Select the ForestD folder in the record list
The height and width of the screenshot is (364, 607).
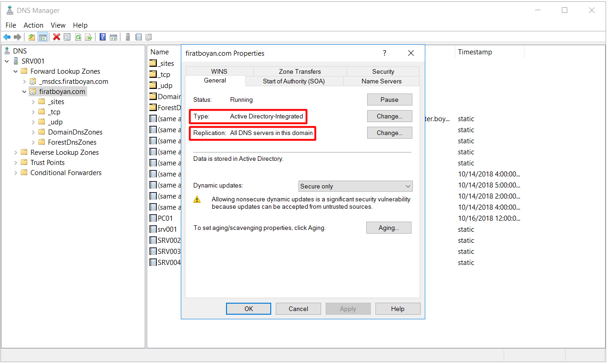[x=165, y=108]
